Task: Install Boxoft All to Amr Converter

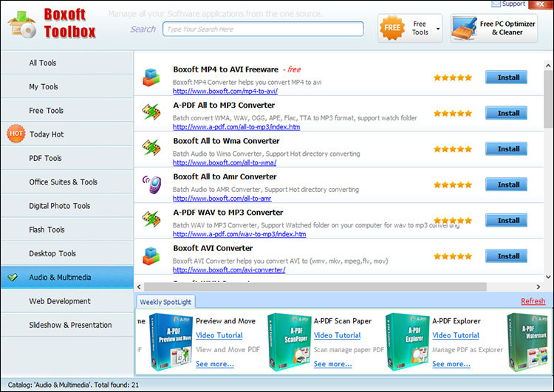Action: click(506, 185)
